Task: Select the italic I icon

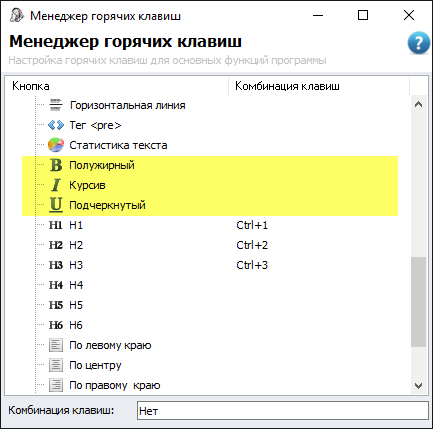Action: (56, 185)
